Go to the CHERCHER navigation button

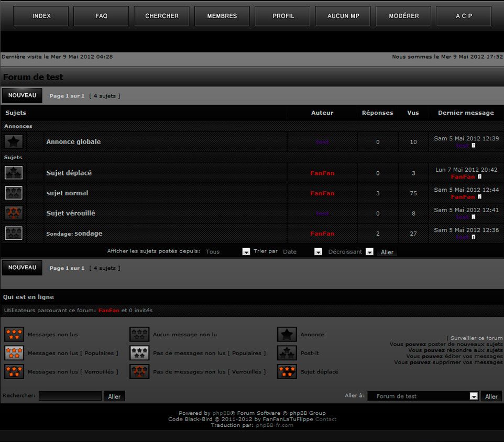pos(162,16)
